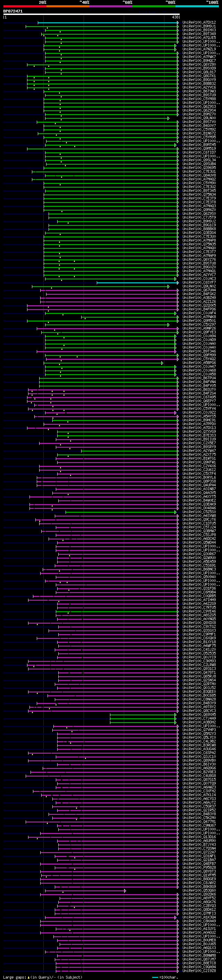Open hit UniRef100_B9IHX3
Viewport: 222px width, 980px height.
click(x=199, y=30)
